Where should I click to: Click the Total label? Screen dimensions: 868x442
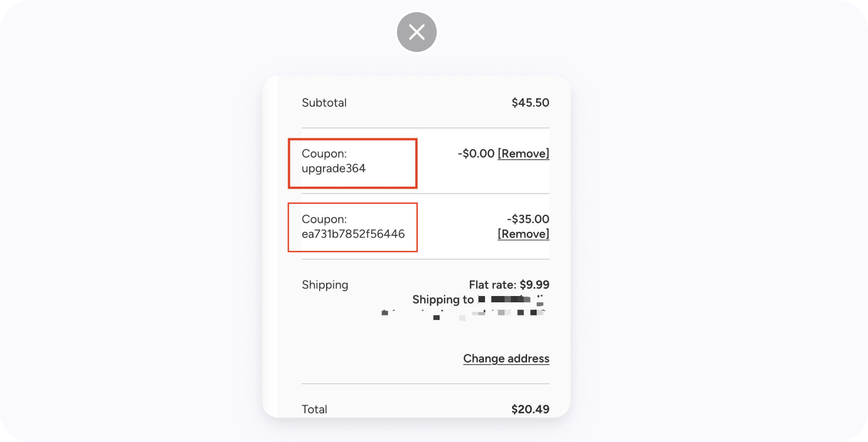pos(314,409)
